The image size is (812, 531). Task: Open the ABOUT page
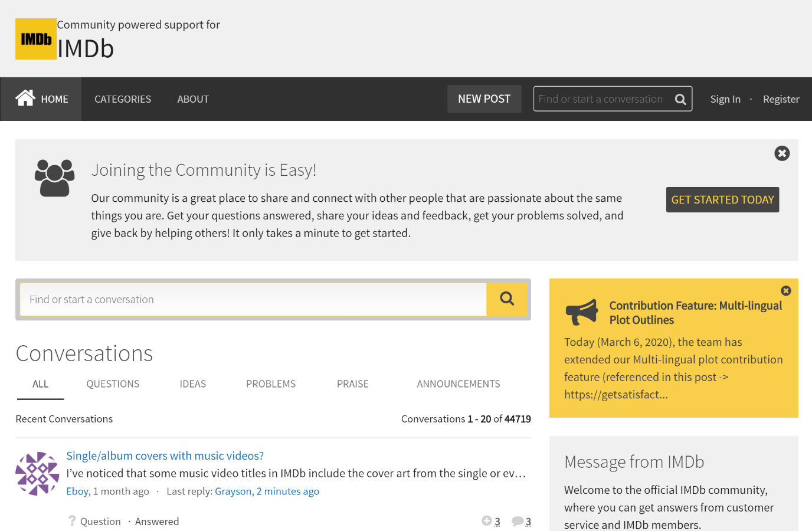click(x=193, y=99)
